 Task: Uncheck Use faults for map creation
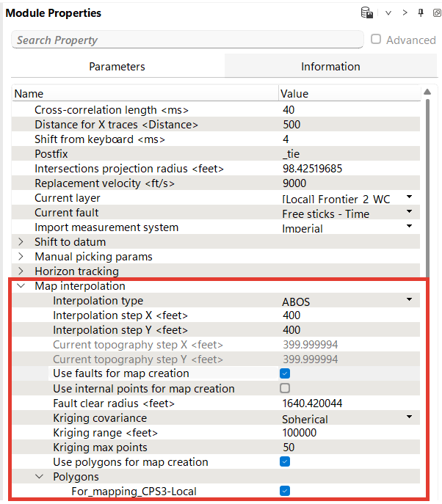tap(285, 373)
